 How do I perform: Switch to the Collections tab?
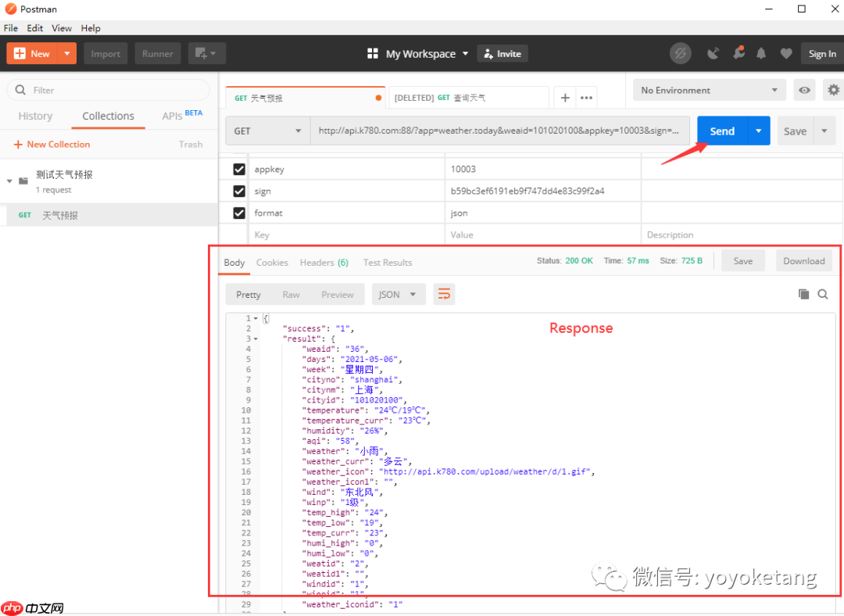[108, 116]
